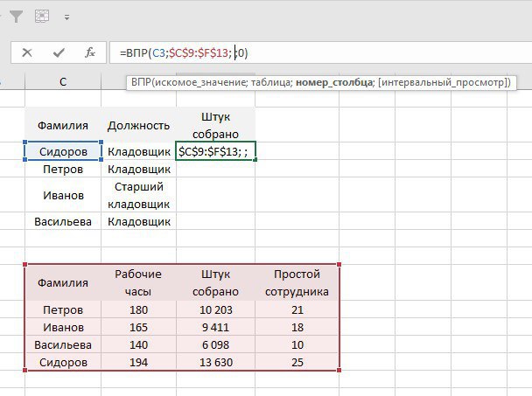
Task: Select the cell with value 140
Action: point(138,344)
